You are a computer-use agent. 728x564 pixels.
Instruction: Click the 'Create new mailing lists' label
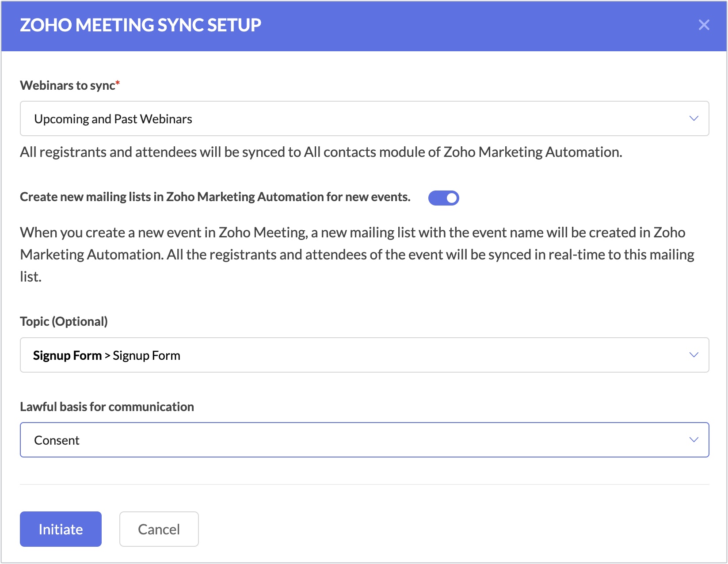pyautogui.click(x=215, y=197)
